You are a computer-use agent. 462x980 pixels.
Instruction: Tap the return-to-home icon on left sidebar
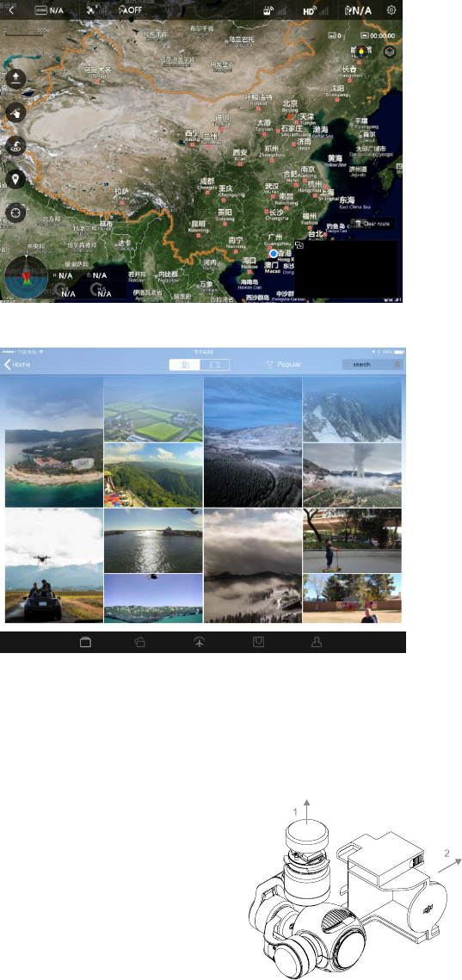point(15,146)
